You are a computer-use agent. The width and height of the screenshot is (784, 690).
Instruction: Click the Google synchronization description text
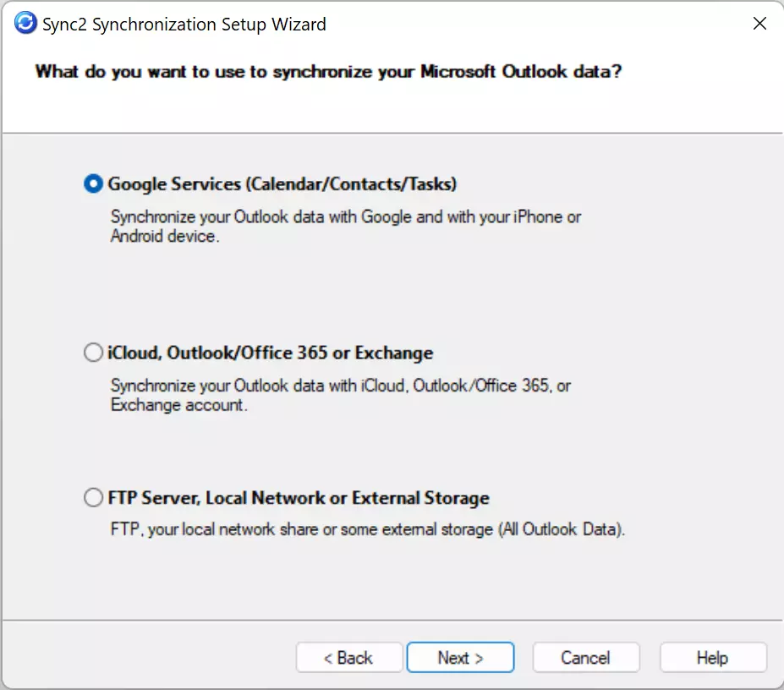[x=344, y=226]
